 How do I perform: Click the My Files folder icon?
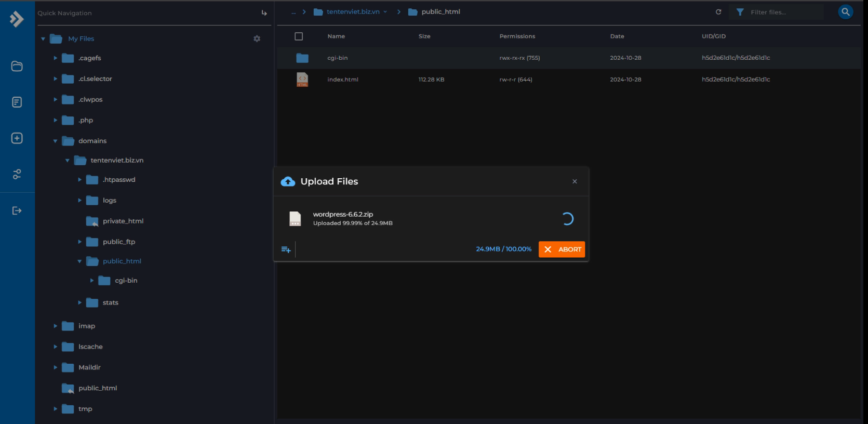click(56, 38)
